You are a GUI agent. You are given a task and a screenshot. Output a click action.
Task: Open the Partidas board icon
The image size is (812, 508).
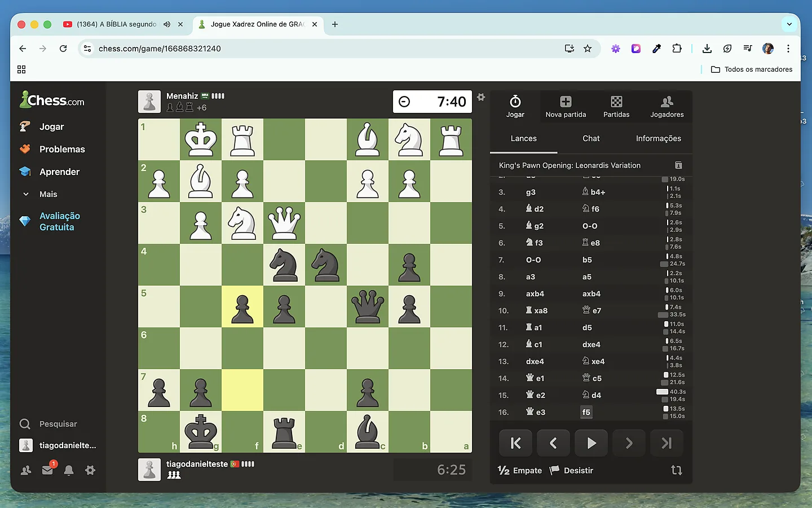coord(616,106)
